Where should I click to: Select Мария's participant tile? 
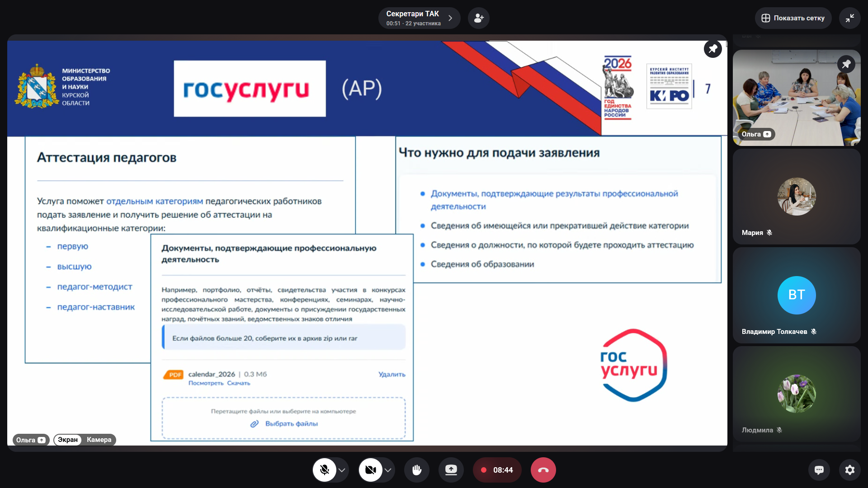pos(796,197)
